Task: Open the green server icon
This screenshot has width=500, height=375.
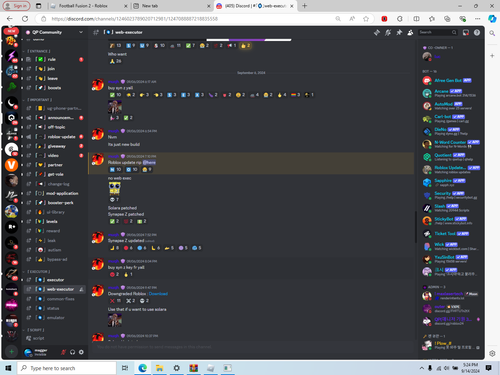Action: (x=11, y=87)
